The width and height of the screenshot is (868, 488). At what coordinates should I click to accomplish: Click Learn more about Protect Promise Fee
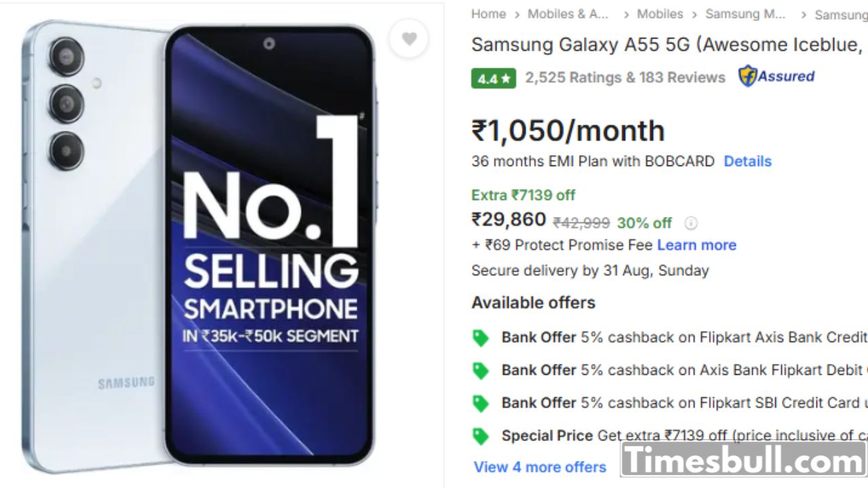(696, 245)
